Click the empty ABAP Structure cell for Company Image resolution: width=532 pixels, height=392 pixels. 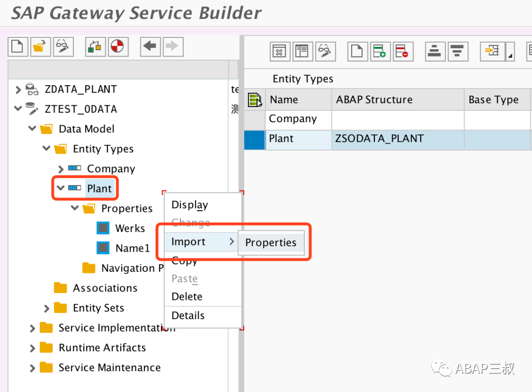[398, 120]
